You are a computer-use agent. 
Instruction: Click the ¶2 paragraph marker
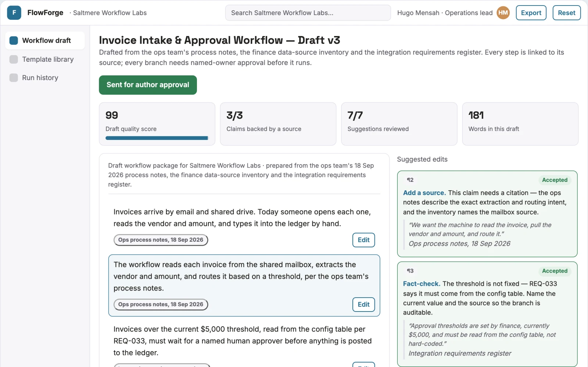(x=410, y=180)
